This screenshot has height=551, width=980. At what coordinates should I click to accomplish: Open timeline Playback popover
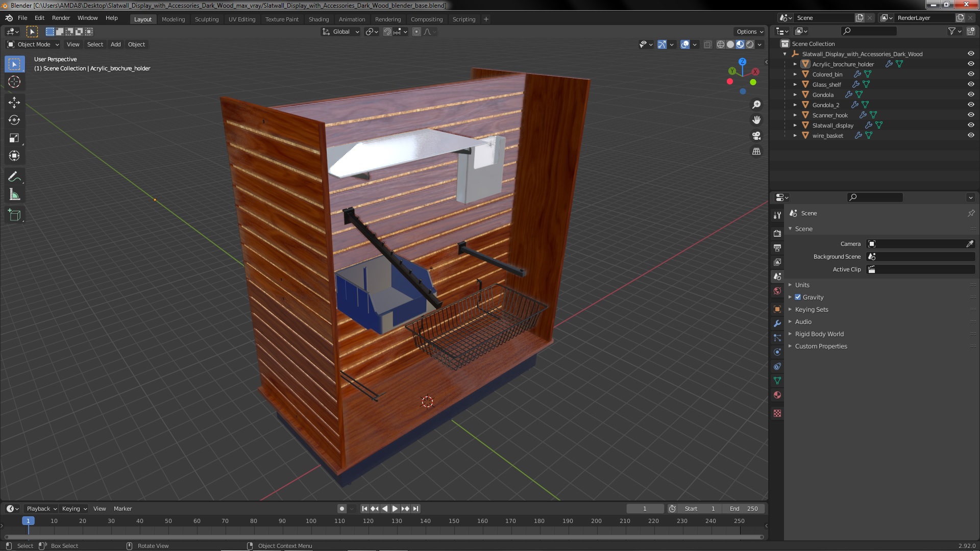pyautogui.click(x=41, y=509)
